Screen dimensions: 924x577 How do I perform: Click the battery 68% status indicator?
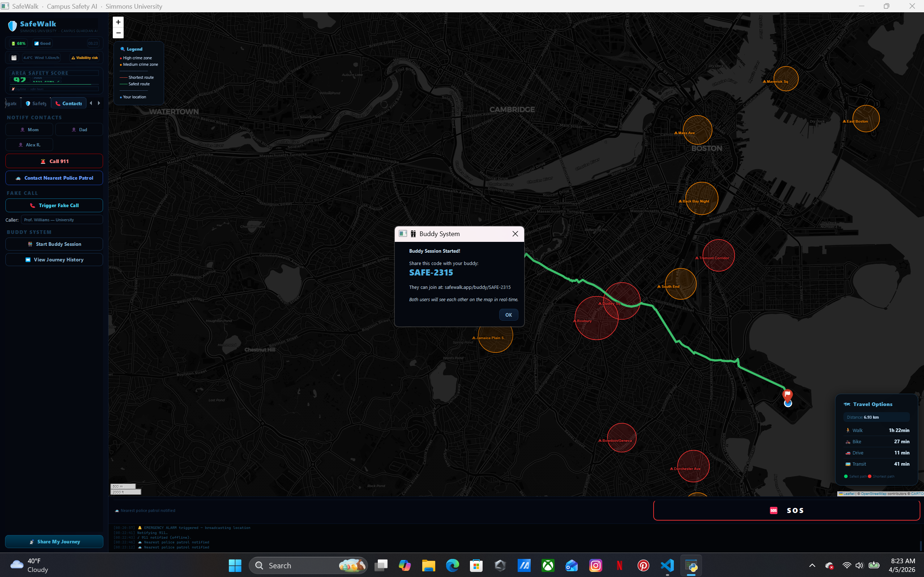18,43
